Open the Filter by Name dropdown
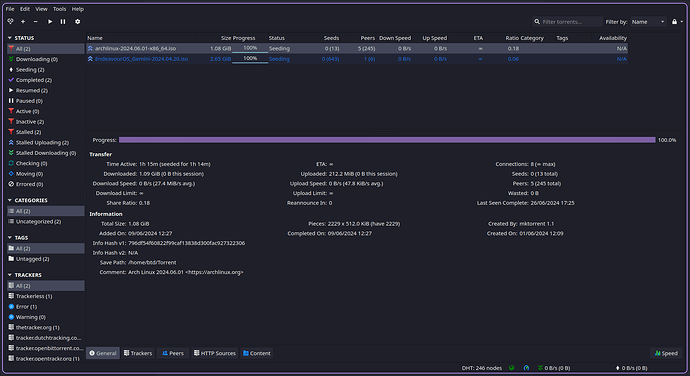The image size is (690, 376). coord(648,22)
